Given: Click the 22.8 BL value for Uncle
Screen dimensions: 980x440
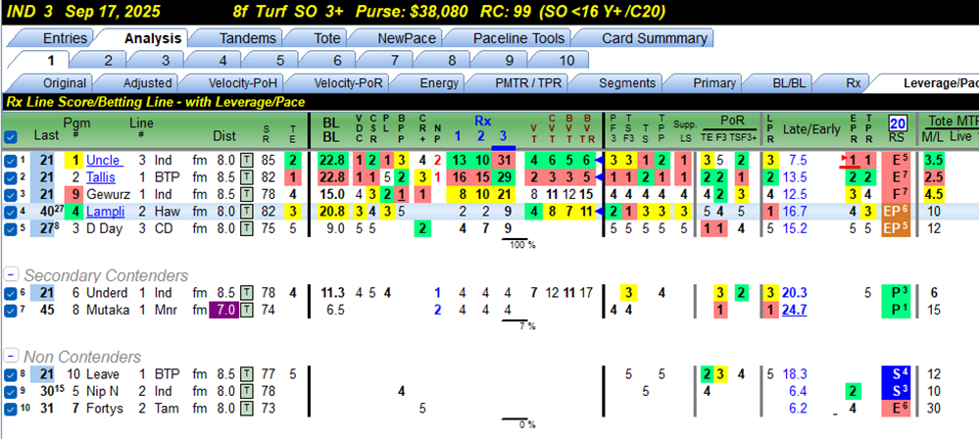Looking at the screenshot, I should point(332,160).
